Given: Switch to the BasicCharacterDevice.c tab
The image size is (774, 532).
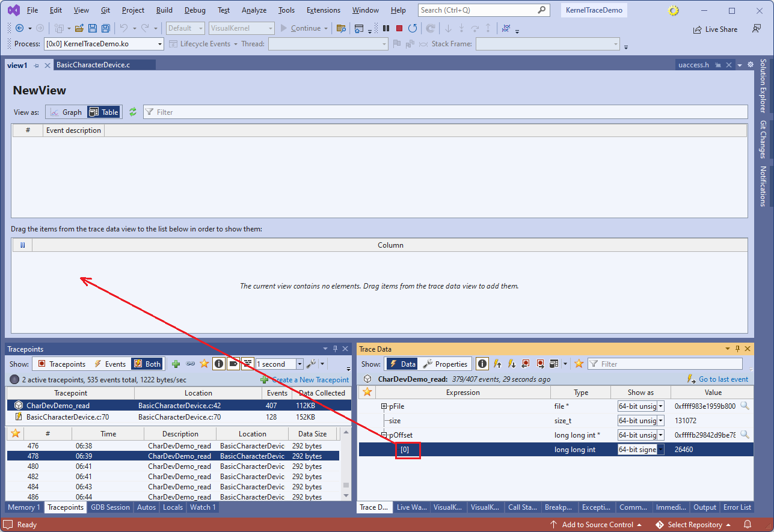Looking at the screenshot, I should pos(93,65).
